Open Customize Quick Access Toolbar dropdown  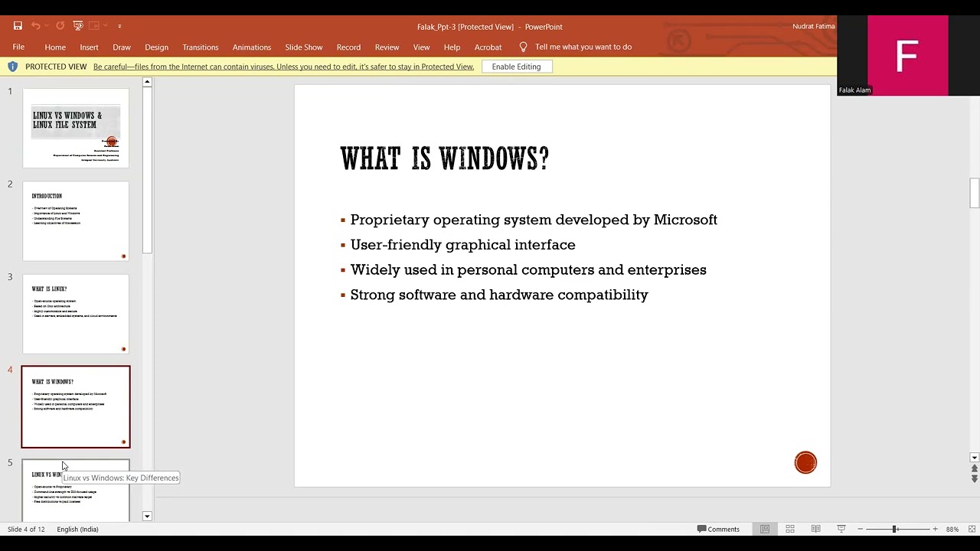119,26
